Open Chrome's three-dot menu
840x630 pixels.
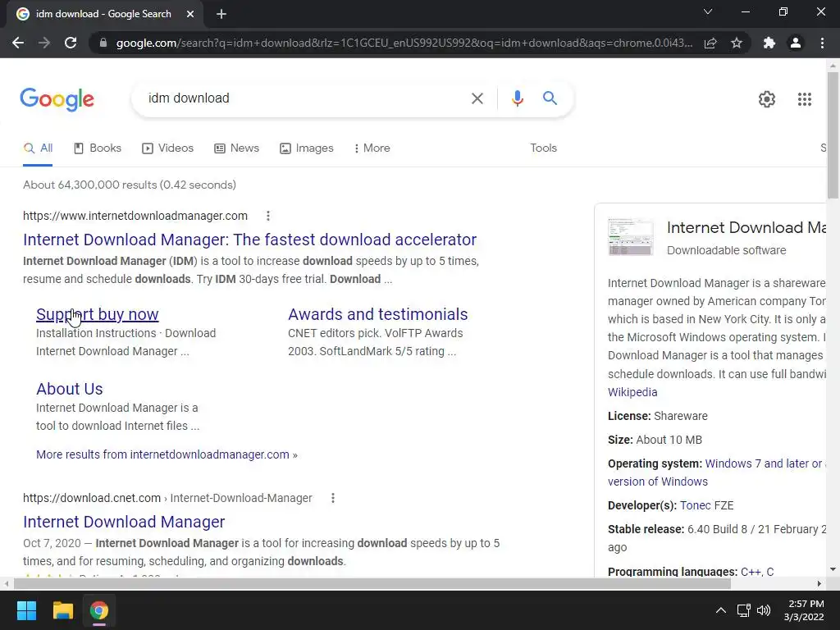[x=822, y=43]
